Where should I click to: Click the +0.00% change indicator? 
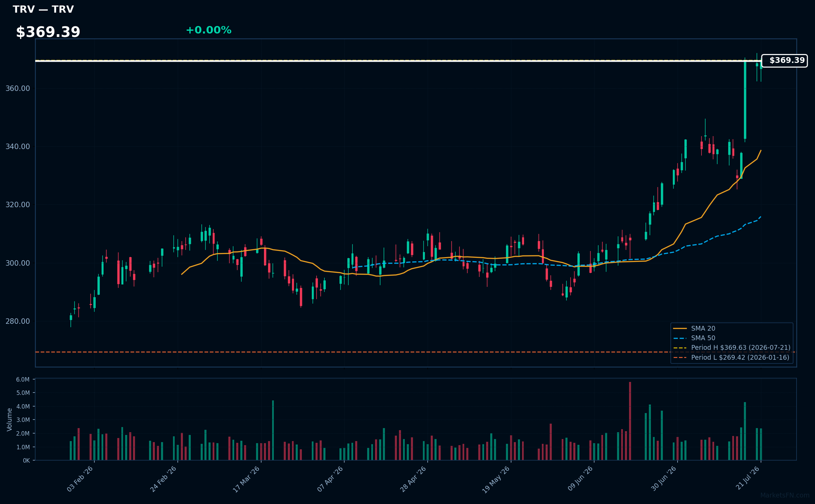pos(209,30)
